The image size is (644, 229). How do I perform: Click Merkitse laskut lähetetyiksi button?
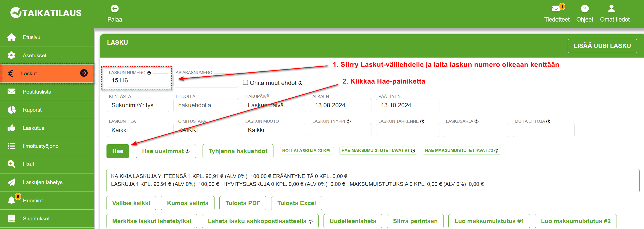tap(152, 221)
